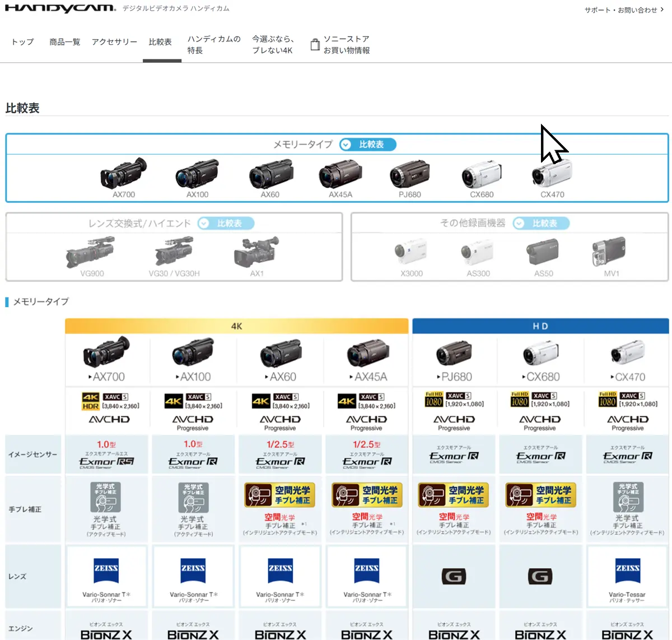The height and width of the screenshot is (640, 672).
Task: Click the AX1 high-end camcorder image
Action: click(256, 253)
